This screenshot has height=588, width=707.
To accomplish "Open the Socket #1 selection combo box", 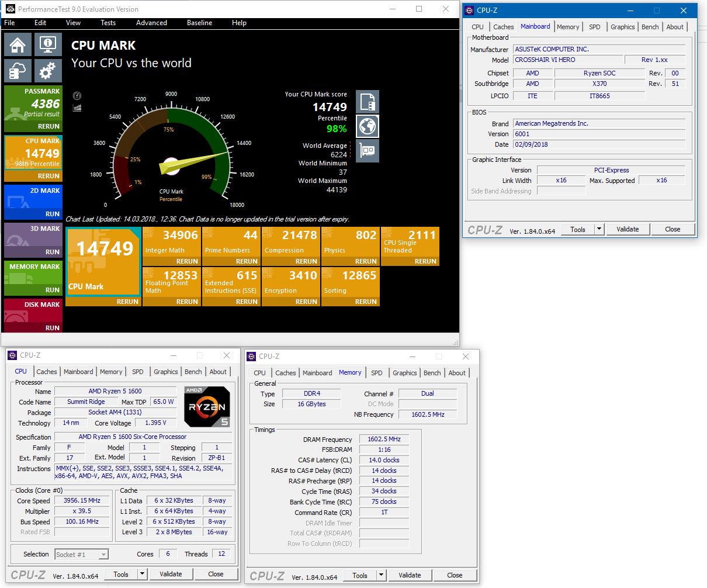I will tap(82, 554).
